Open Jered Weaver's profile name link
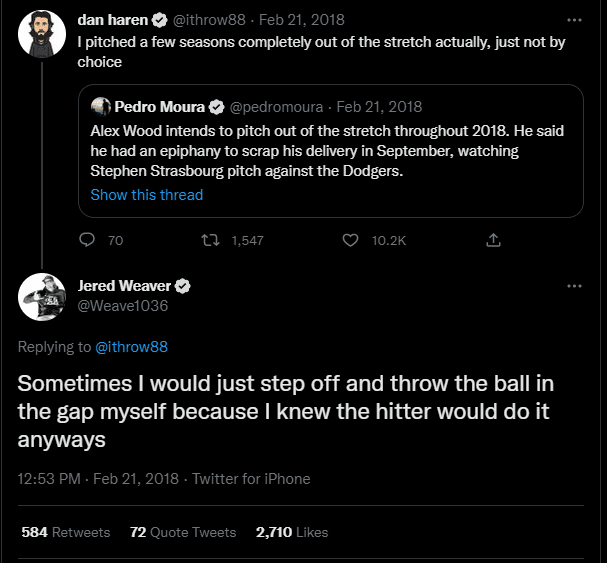This screenshot has width=607, height=563. pos(124,286)
